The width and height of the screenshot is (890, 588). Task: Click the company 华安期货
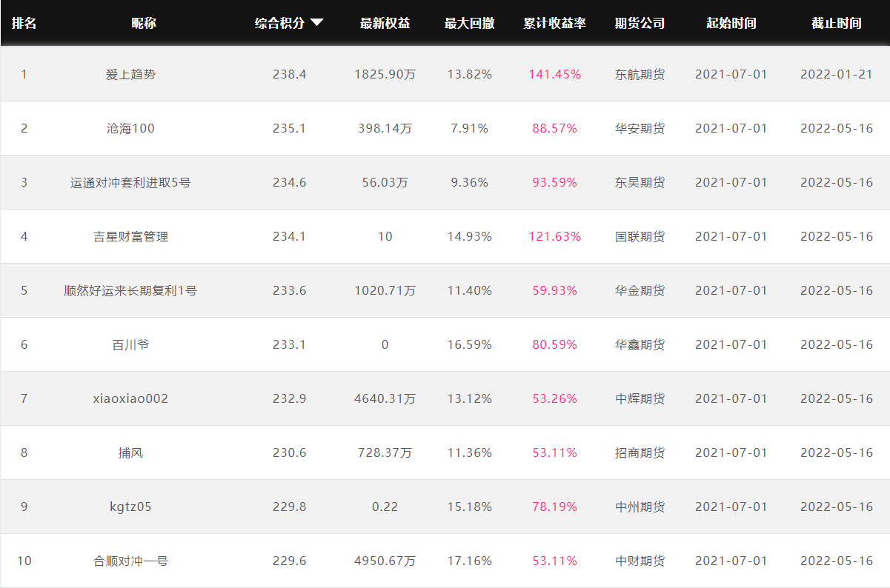[640, 128]
